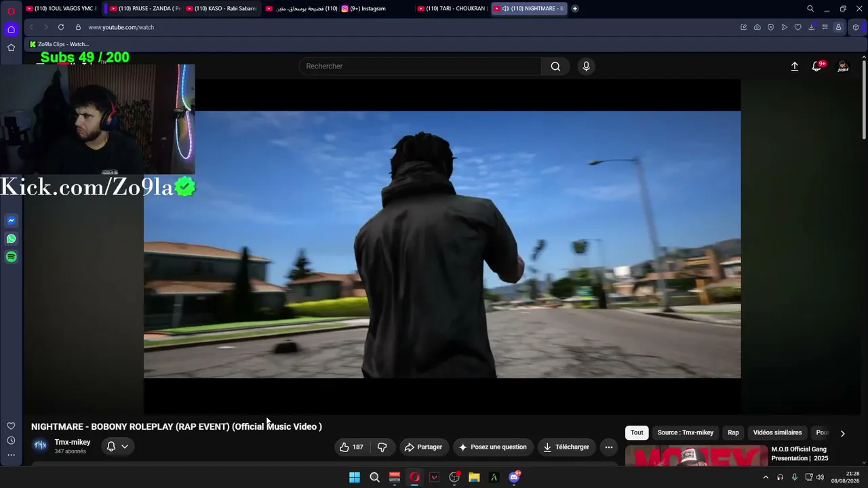Open the Opera main menu logo

point(12,11)
